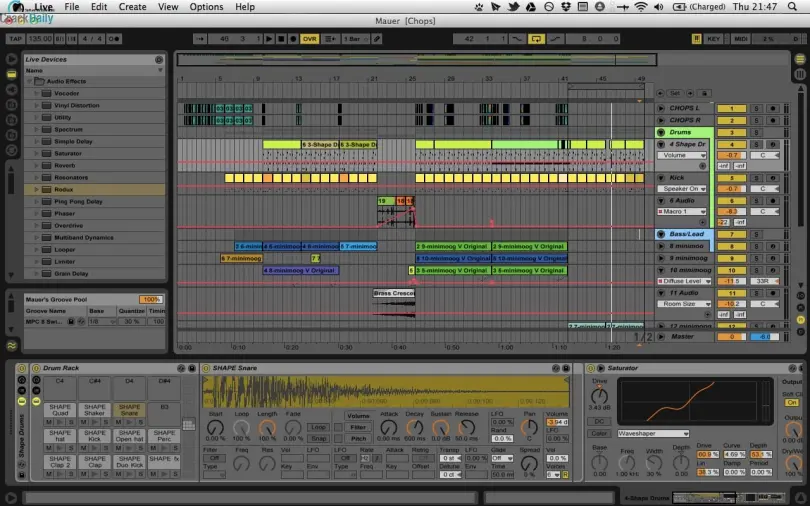
Task: Unfold the 9 minimoog track
Action: [x=661, y=258]
